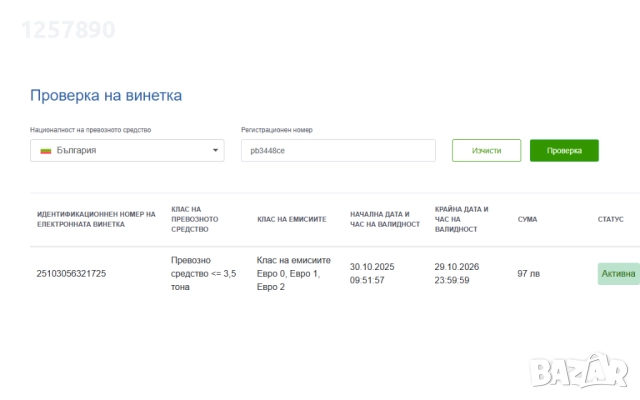
Task: Click the Статус column header
Action: tap(610, 219)
